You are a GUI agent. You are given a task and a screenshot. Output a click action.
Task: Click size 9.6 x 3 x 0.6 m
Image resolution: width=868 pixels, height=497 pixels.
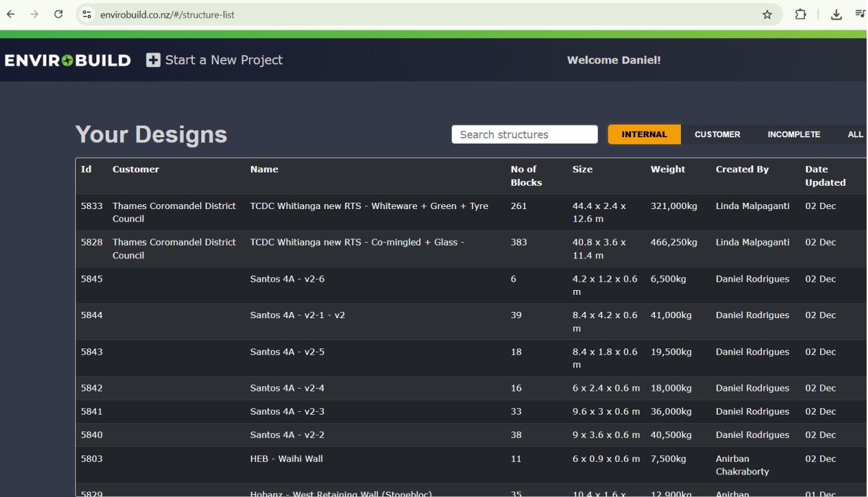point(606,411)
